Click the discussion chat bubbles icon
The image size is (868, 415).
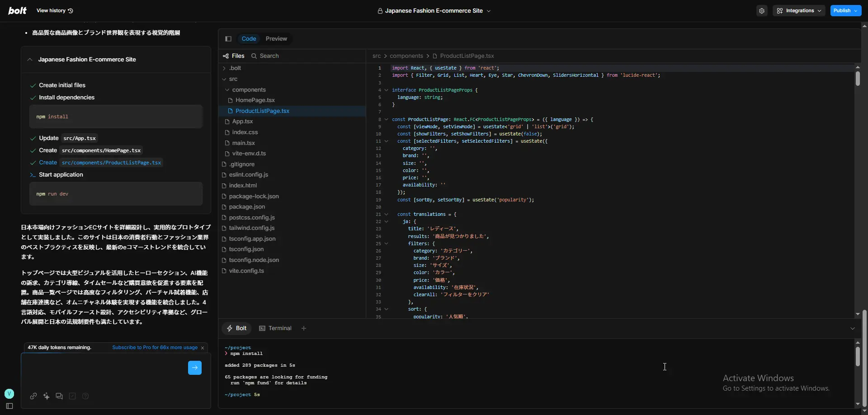click(x=59, y=396)
